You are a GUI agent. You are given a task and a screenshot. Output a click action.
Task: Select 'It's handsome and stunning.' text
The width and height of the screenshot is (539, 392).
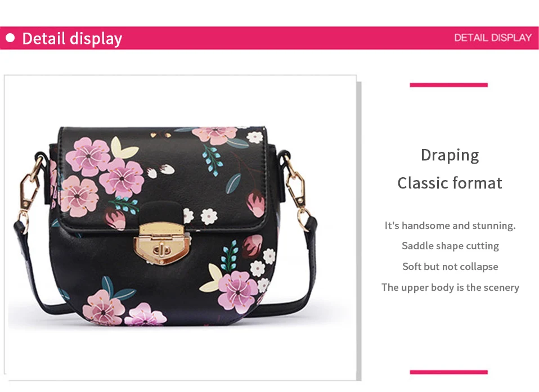450,226
